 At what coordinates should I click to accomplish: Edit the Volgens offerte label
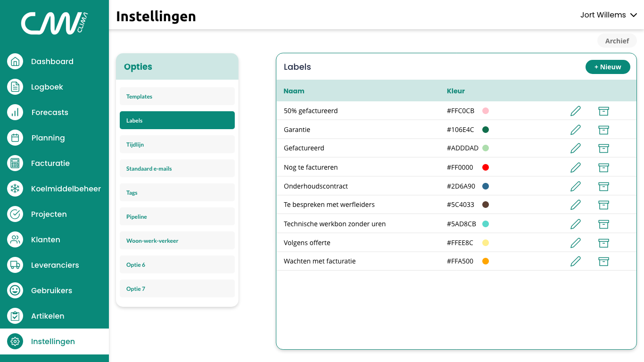point(575,243)
